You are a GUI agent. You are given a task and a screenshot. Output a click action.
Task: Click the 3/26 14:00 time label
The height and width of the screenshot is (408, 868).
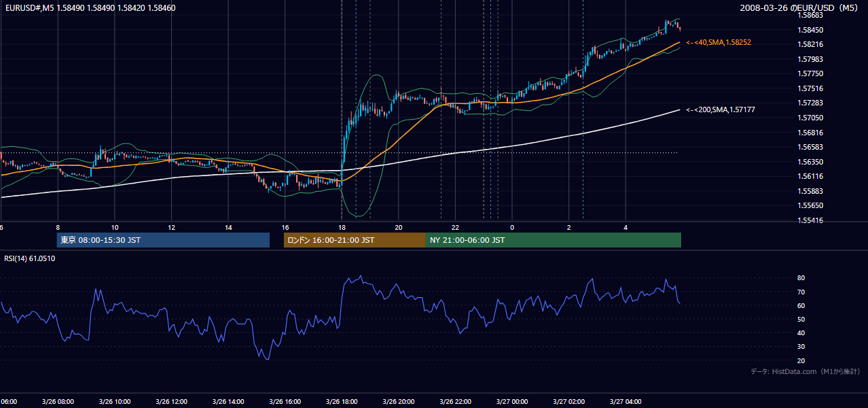(228, 402)
